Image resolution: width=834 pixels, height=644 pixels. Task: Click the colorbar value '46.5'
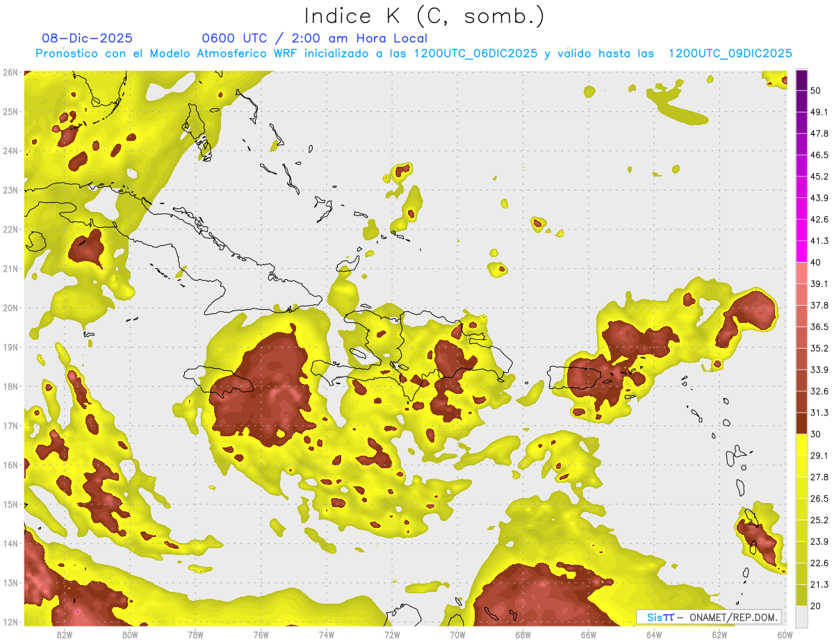click(x=819, y=155)
